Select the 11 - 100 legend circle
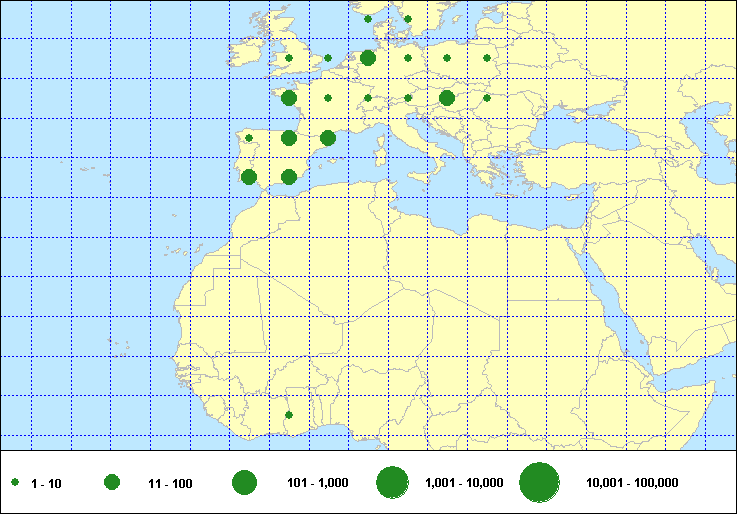 [112, 483]
